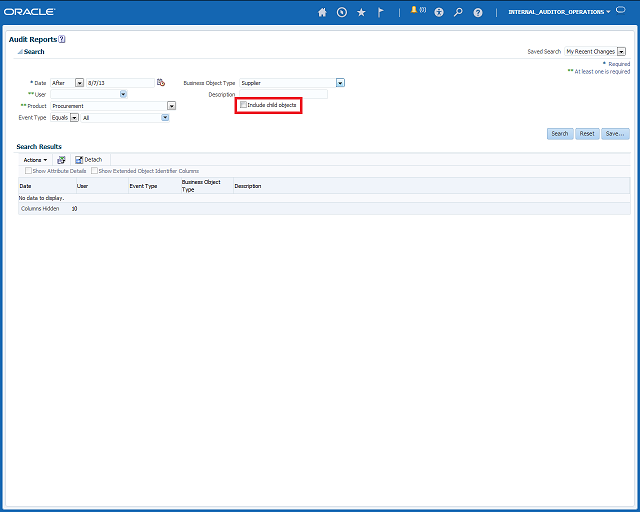Viewport: 640px width, 512px height.
Task: Click the No data to display text
Action: pyautogui.click(x=41, y=198)
